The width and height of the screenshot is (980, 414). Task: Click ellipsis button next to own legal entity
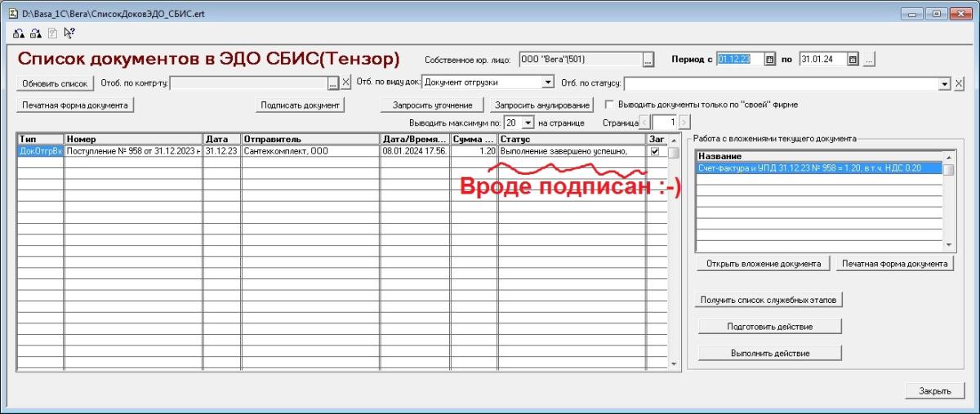pos(648,60)
